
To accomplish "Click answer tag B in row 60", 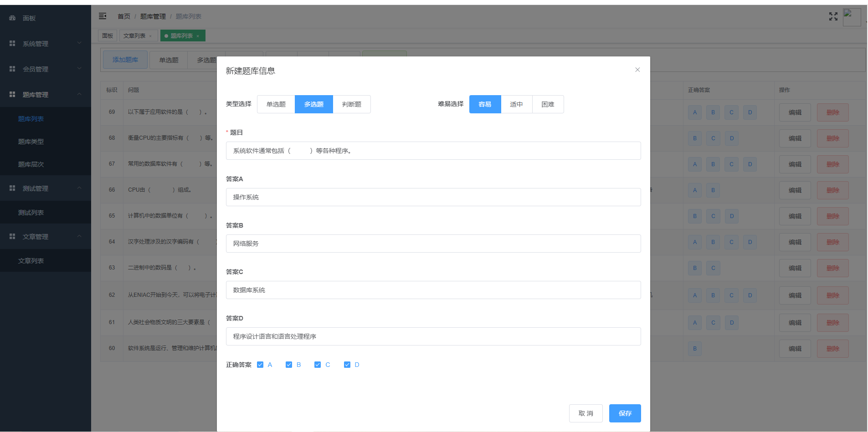I will [695, 349].
